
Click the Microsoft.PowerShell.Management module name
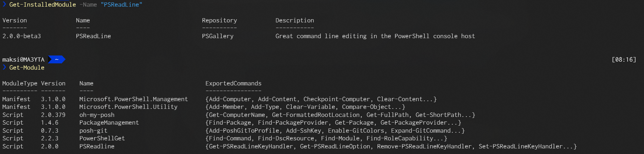134,99
